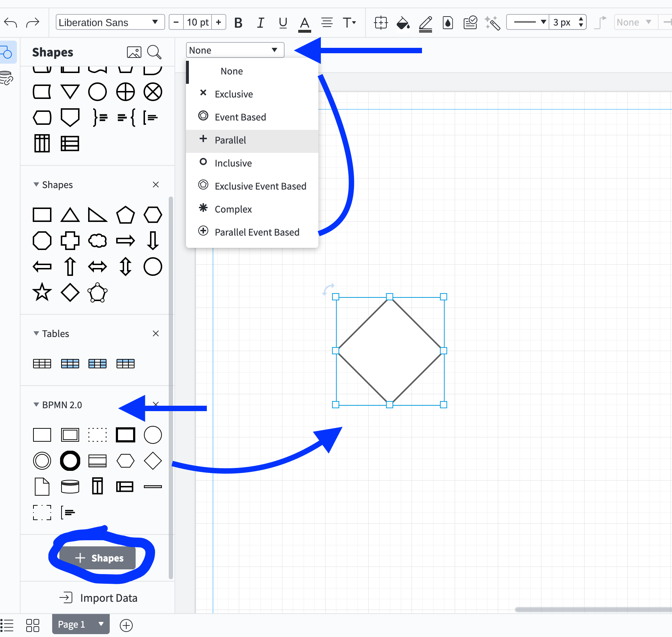Open the text options T menu
The height and width of the screenshot is (637, 672).
coord(349,23)
